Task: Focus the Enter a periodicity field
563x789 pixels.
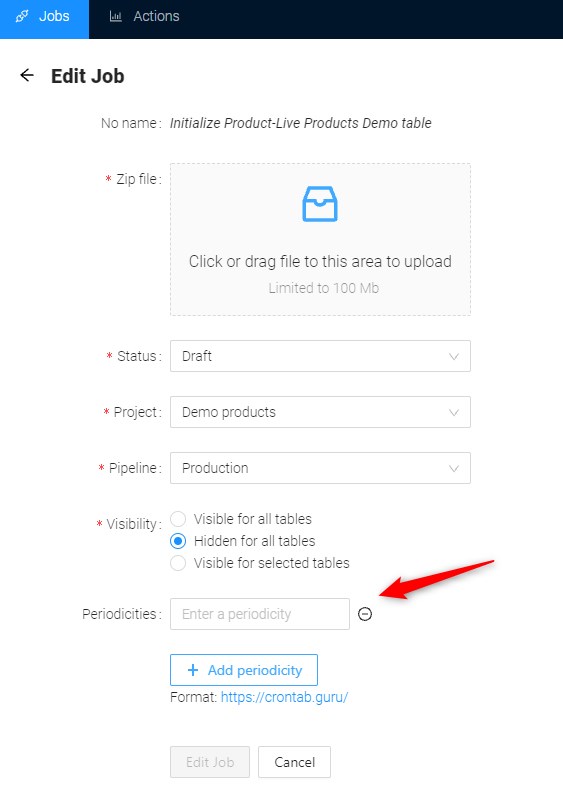Action: (260, 614)
